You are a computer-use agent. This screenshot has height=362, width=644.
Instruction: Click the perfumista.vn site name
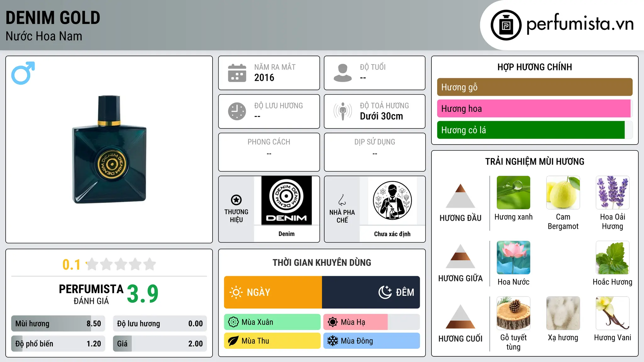point(580,24)
